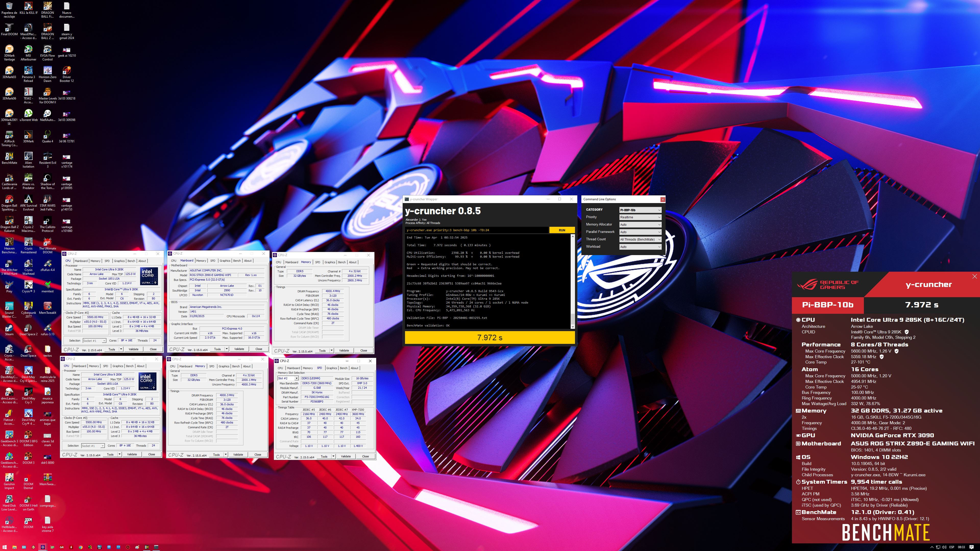Switch to BenchMate in the taskbar
The width and height of the screenshot is (980, 551).
point(146,547)
